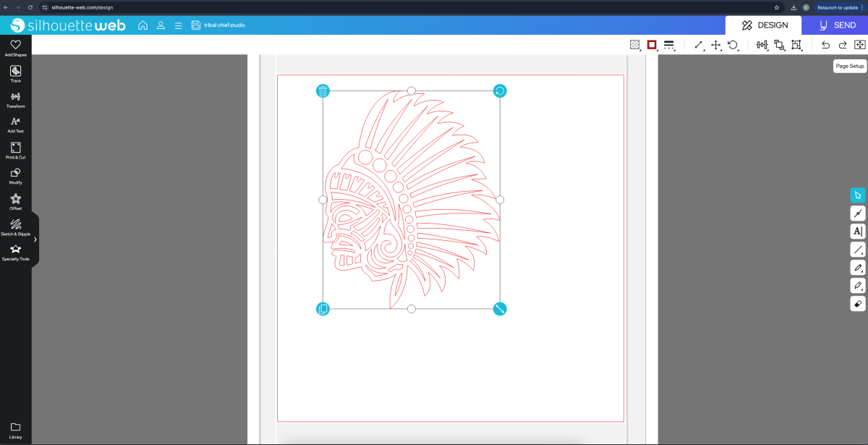Viewport: 868px width, 445px height.
Task: Open the Add Text tool
Action: tap(16, 125)
